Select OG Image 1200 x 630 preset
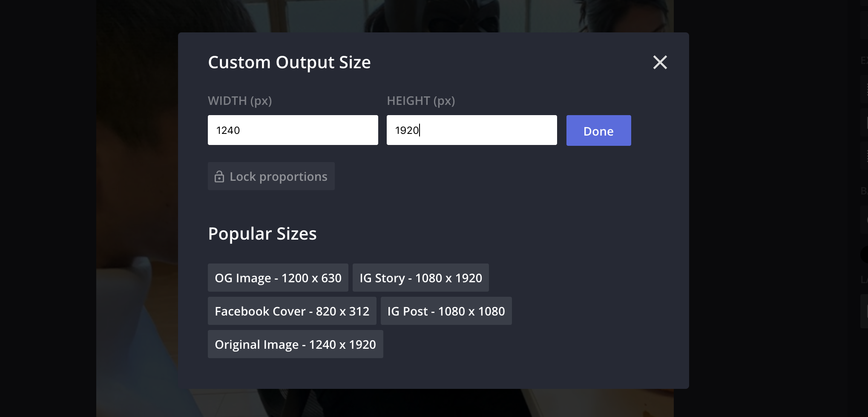 (x=278, y=278)
